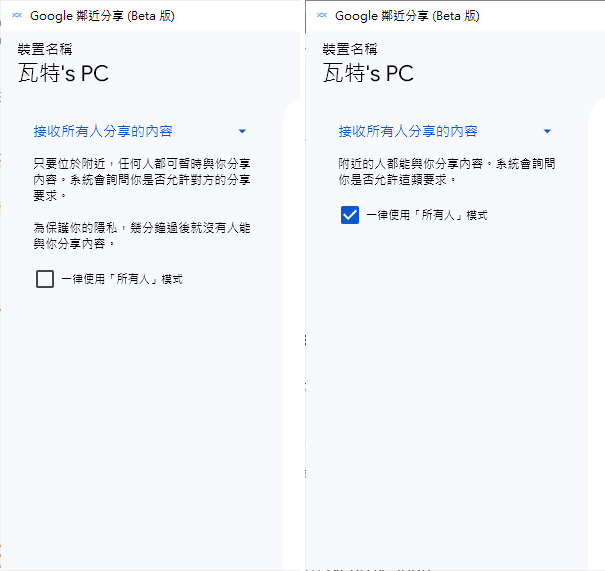Click the 瓦特's PC device name in right window
605x571 pixels.
(368, 73)
